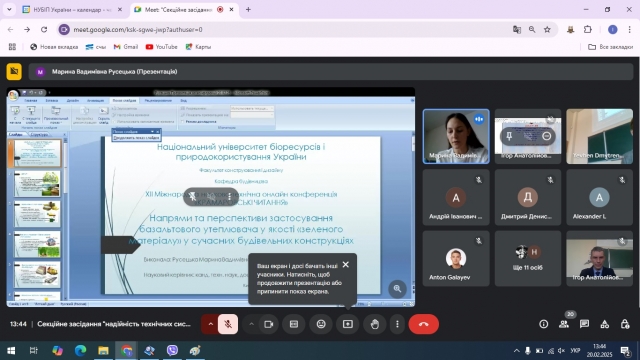Switch УКР keyboard language indicator
The width and height of the screenshot is (640, 360).
(576, 351)
